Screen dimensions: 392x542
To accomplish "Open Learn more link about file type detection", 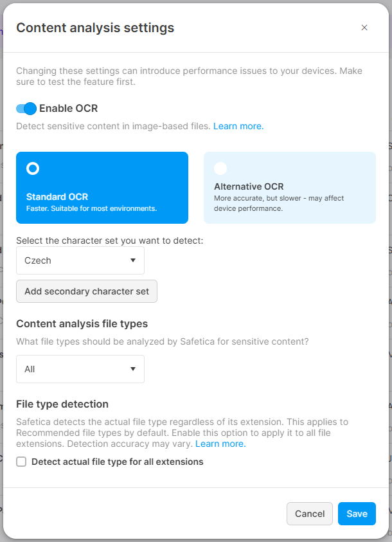I will [x=220, y=444].
